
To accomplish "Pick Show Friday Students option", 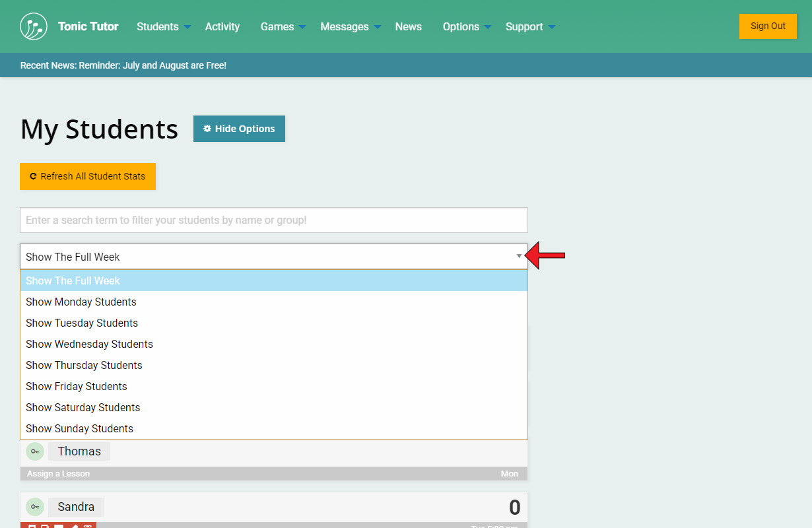I will [x=77, y=386].
